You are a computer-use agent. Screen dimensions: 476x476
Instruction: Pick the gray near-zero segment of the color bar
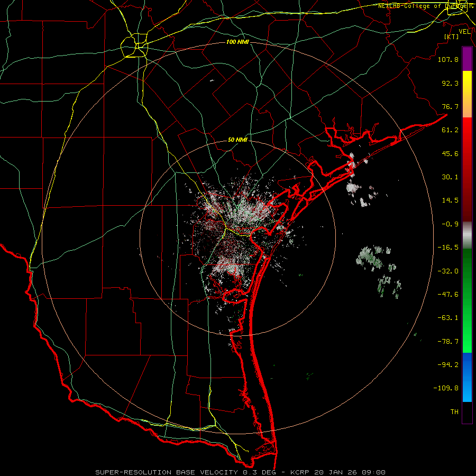tap(467, 235)
